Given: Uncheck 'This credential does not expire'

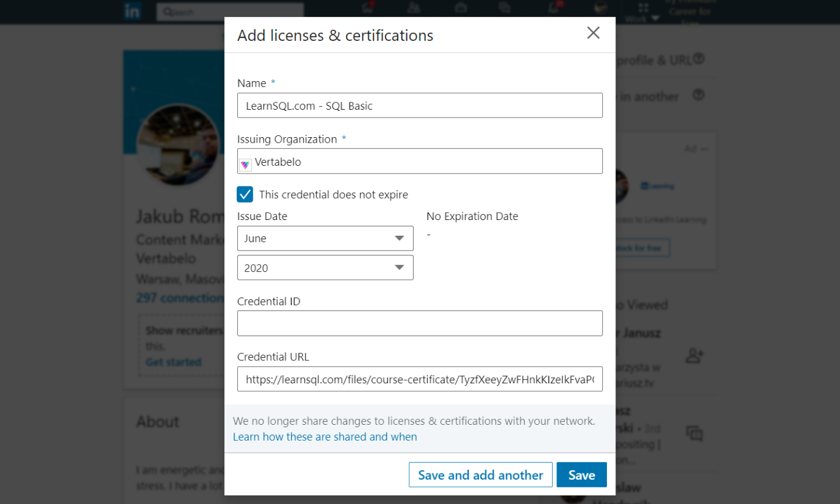Looking at the screenshot, I should pyautogui.click(x=245, y=194).
